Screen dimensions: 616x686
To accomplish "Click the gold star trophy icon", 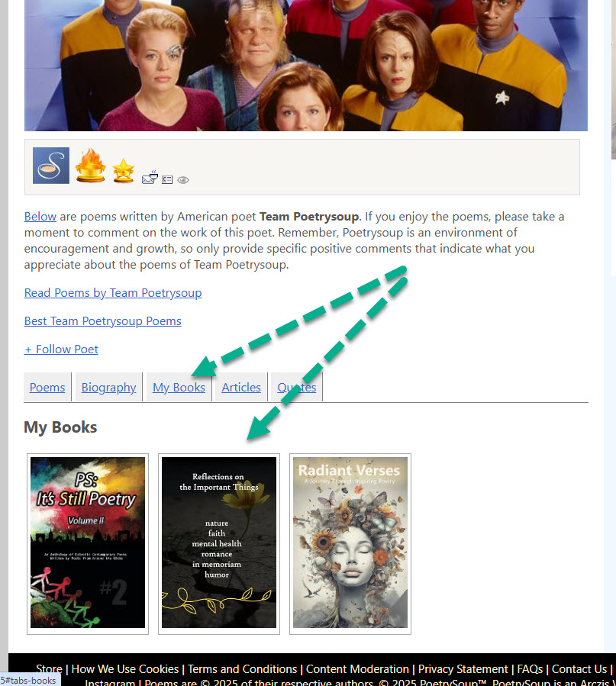I will pyautogui.click(x=124, y=170).
